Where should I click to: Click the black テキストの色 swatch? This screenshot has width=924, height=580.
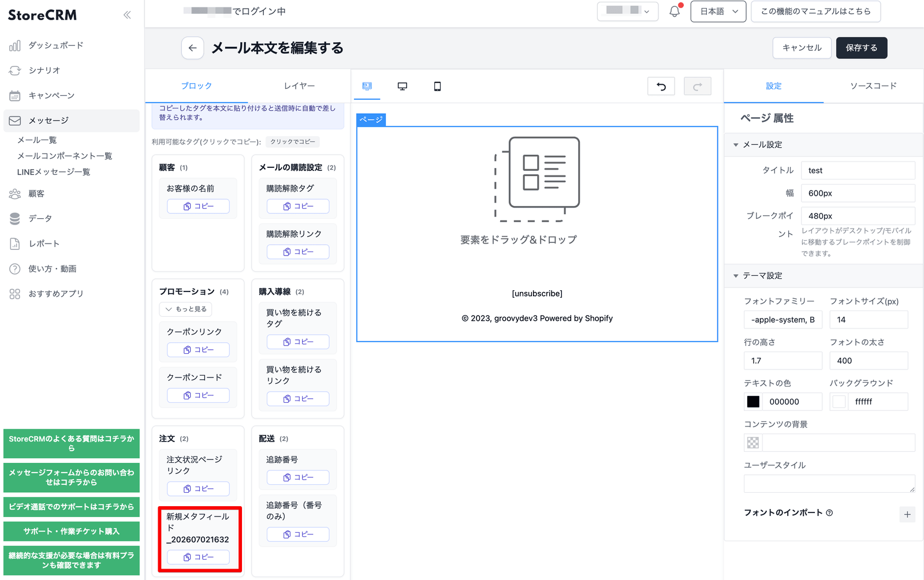coord(753,402)
